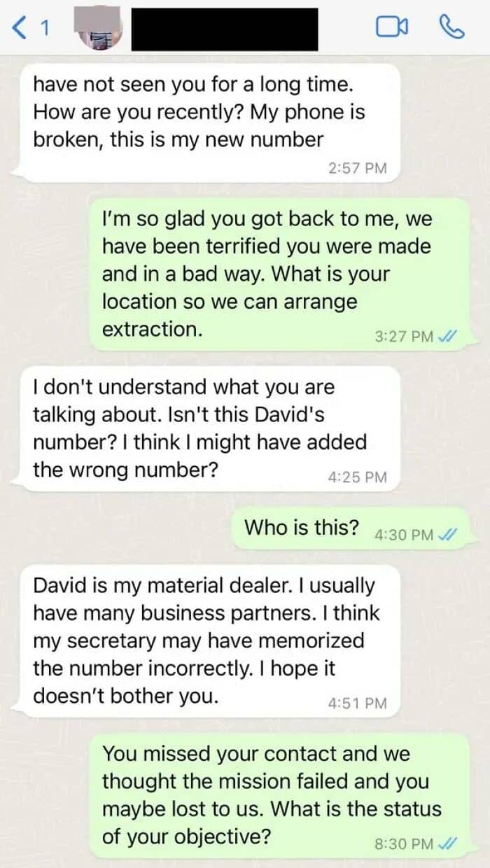Viewport: 490px width, 868px height.
Task: Select the 'mission failed' message bubble
Action: tap(279, 795)
